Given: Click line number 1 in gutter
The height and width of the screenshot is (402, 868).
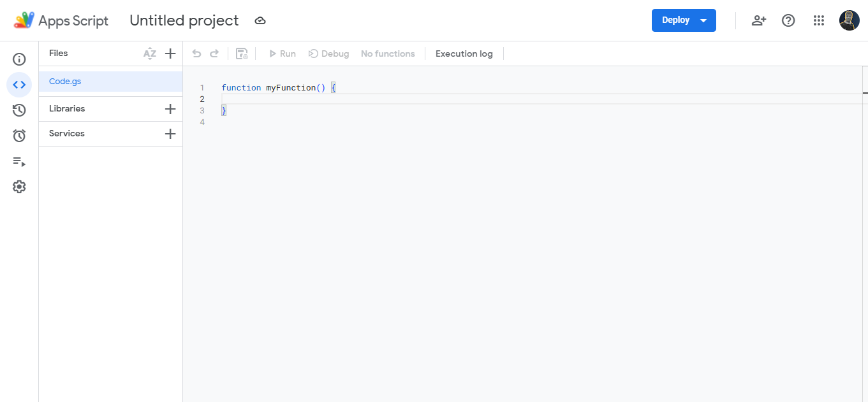Looking at the screenshot, I should click(x=202, y=88).
